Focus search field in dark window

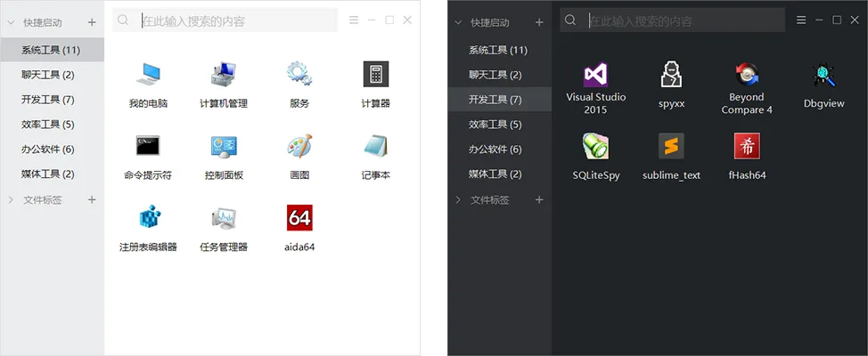tap(673, 20)
